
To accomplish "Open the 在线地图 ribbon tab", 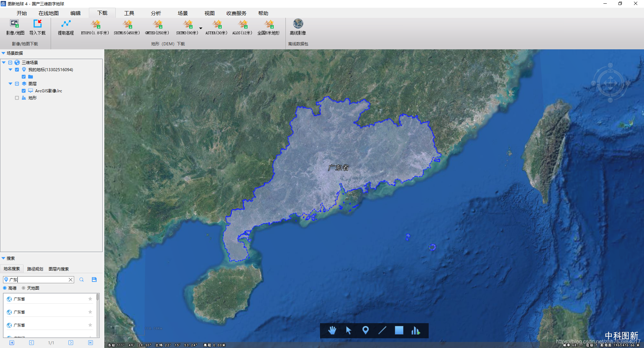I will 49,13.
